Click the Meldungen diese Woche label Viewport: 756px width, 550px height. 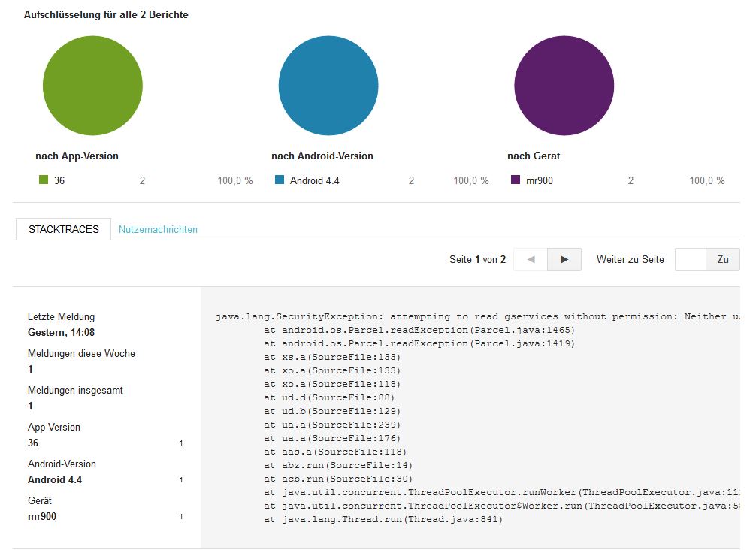click(x=81, y=353)
